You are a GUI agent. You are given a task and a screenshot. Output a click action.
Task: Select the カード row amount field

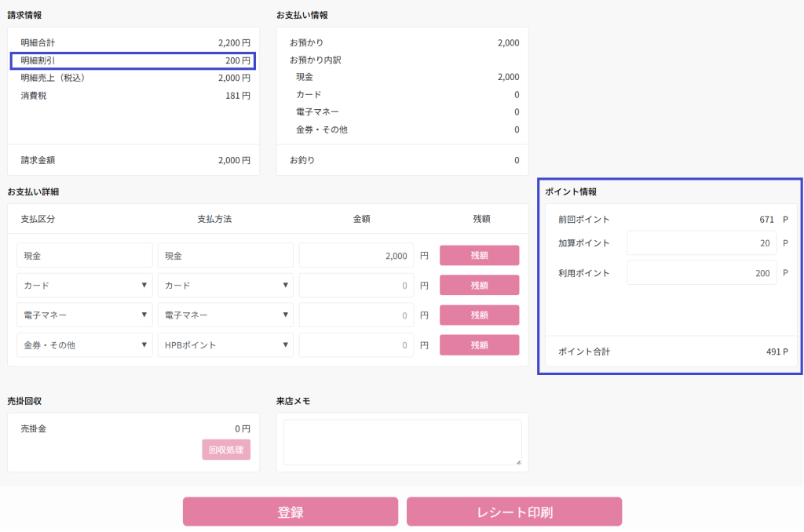[x=356, y=286]
